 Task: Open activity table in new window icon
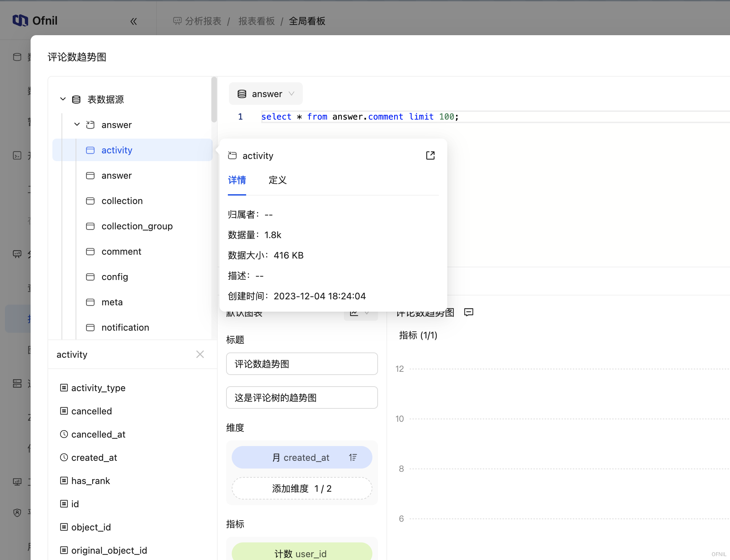[430, 155]
